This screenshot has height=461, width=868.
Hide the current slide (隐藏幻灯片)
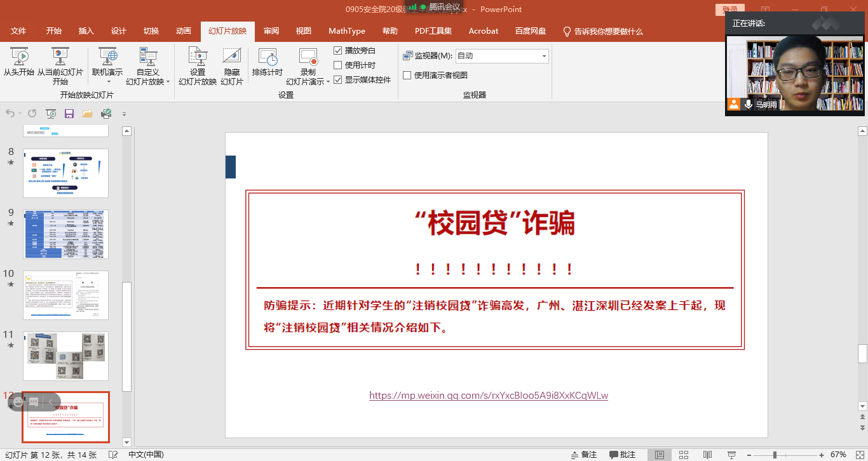pyautogui.click(x=231, y=65)
